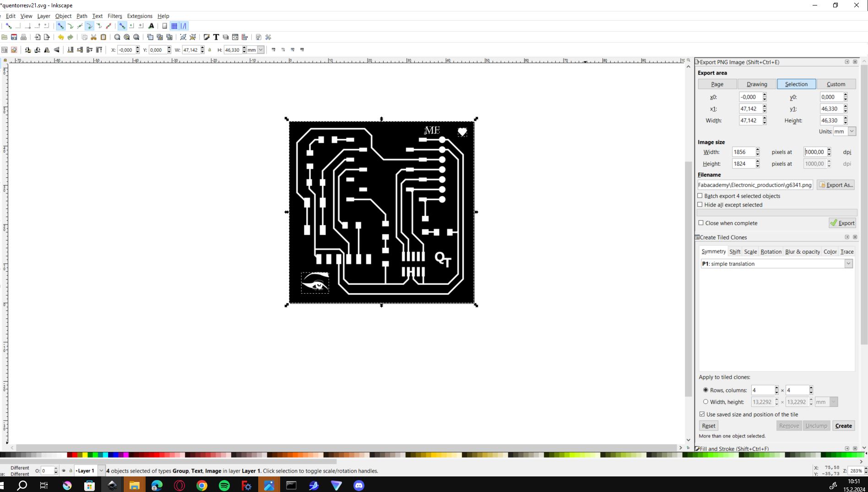Toggle current layer visibility eye
This screenshot has width=868, height=492.
pos(64,470)
